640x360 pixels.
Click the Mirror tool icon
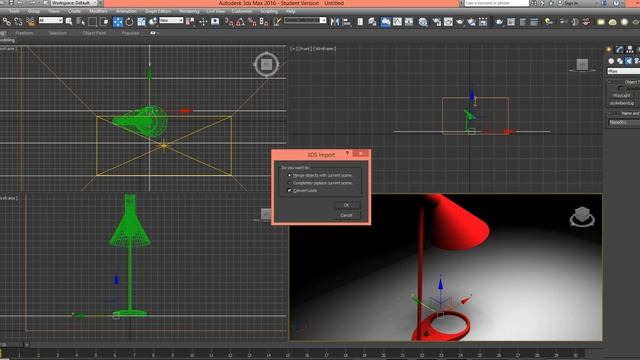click(x=335, y=22)
